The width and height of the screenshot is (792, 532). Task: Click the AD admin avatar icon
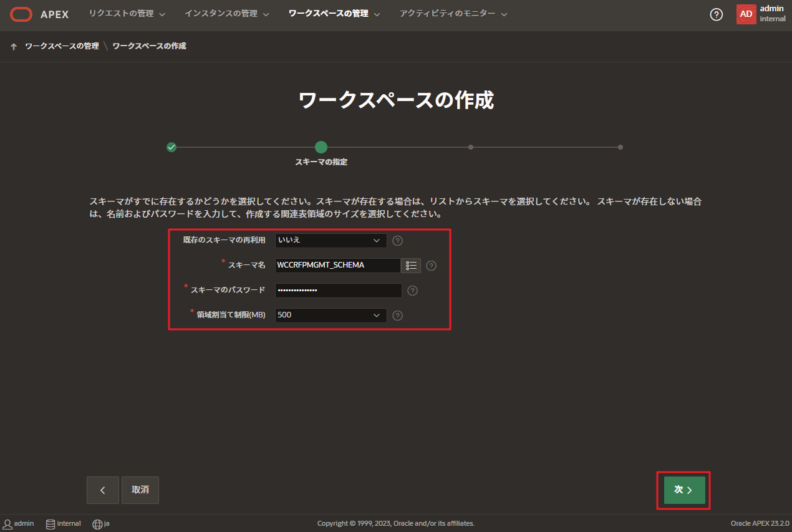(x=746, y=14)
